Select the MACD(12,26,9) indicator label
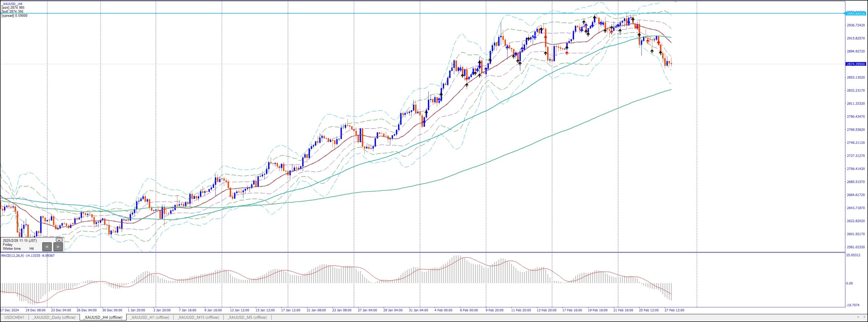Screen dimensions: 868x322 click(27, 255)
